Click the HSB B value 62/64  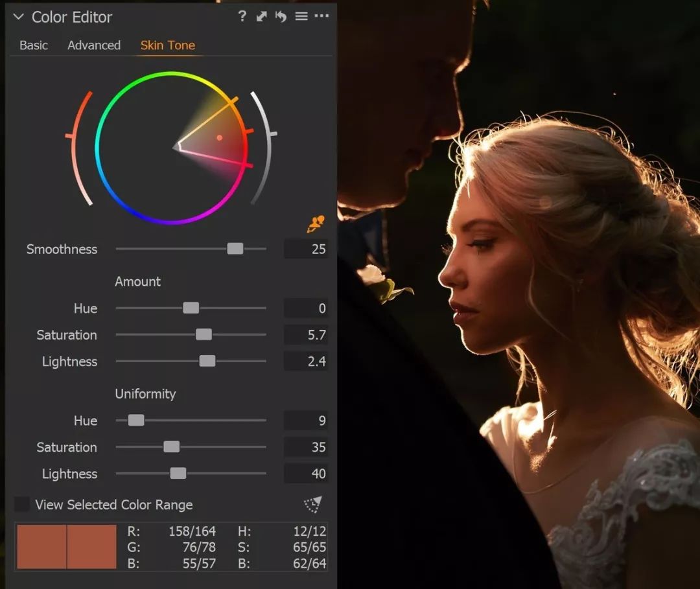310,563
